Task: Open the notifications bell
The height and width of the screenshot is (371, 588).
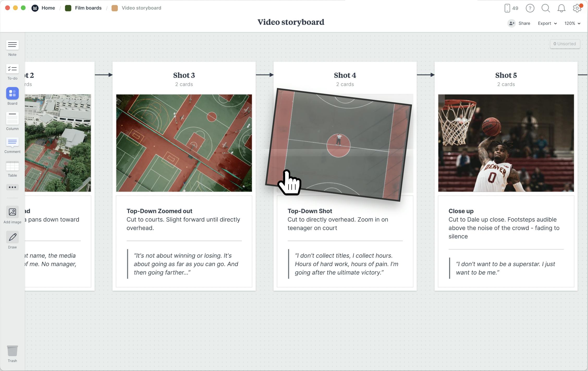Action: tap(561, 8)
